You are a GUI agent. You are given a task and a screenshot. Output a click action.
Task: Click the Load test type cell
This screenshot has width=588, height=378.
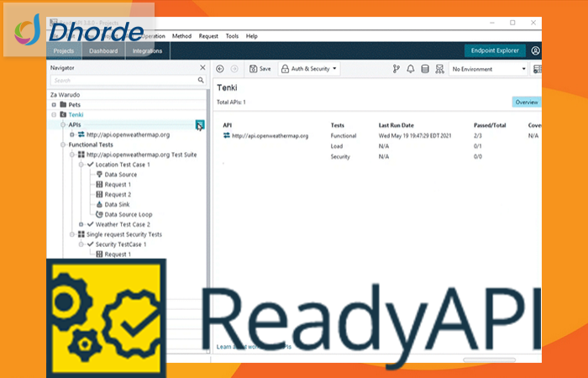click(x=336, y=146)
